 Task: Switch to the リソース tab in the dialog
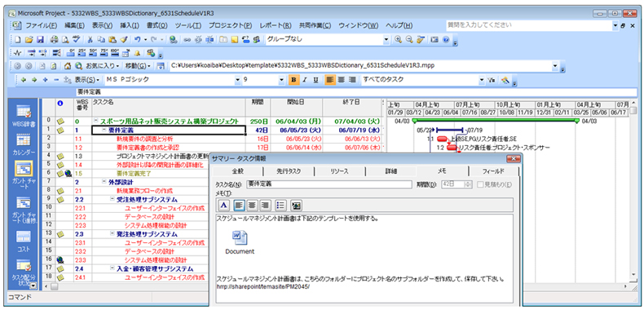point(339,171)
